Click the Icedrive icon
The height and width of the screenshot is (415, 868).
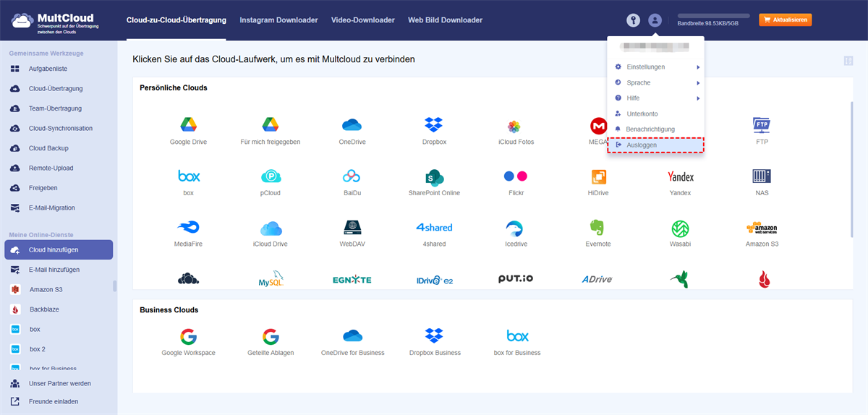click(516, 228)
